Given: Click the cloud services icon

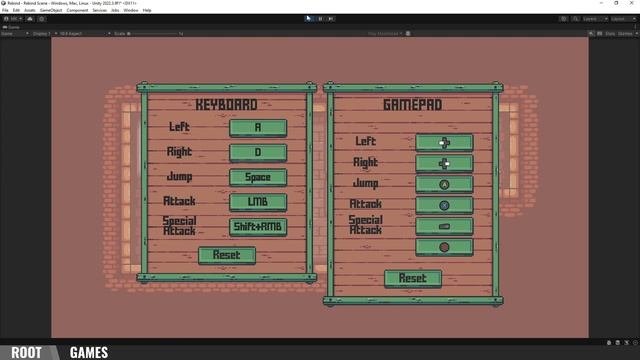Looking at the screenshot, I should (x=30, y=19).
